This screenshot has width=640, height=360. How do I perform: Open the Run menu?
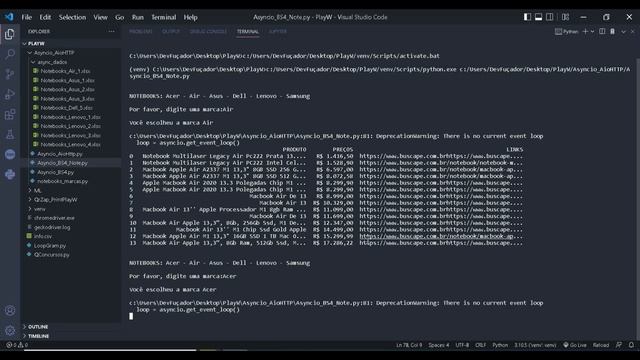coord(138,17)
